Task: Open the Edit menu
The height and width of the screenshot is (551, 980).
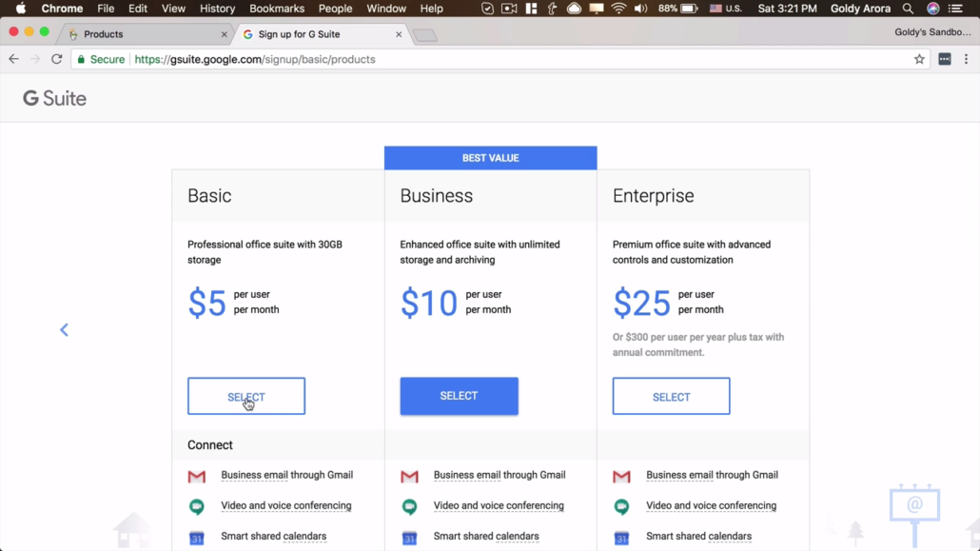Action: coord(138,9)
